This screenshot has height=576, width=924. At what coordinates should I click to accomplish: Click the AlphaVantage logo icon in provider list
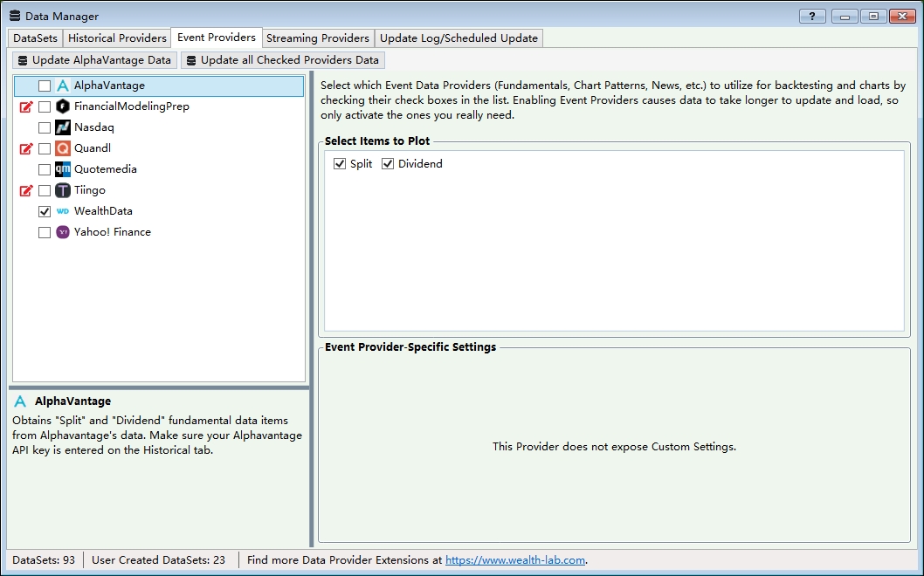click(63, 86)
